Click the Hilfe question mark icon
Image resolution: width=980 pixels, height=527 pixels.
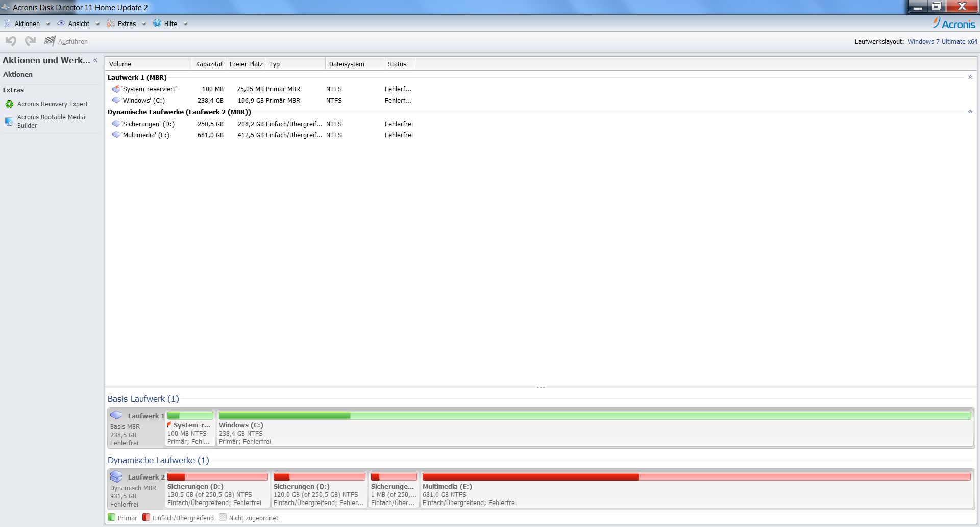(x=157, y=23)
